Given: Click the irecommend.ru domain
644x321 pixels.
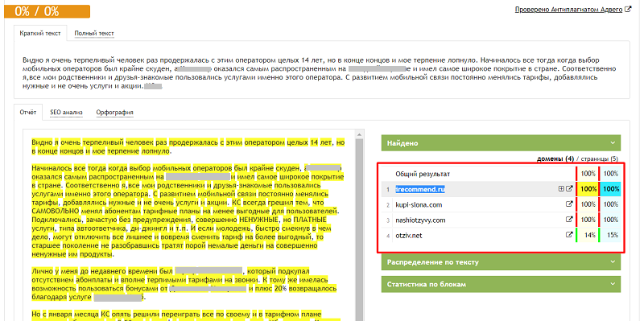Looking at the screenshot, I should pos(420,189).
